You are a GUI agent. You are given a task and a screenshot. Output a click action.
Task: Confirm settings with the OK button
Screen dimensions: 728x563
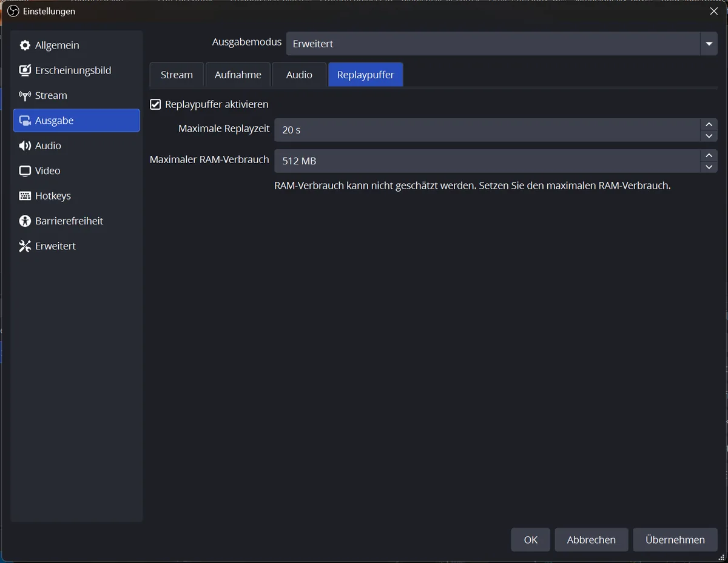(531, 539)
